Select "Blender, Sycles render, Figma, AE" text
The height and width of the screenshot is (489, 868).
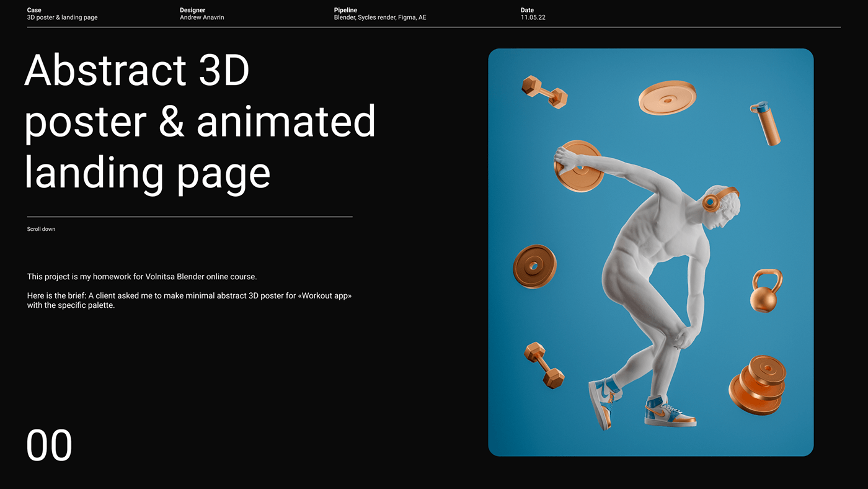[x=380, y=17]
